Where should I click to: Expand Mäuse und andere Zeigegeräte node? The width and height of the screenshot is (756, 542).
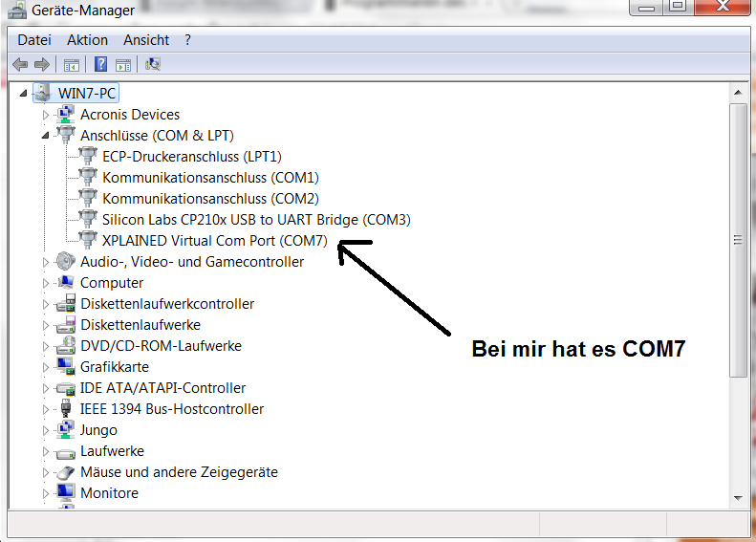click(46, 472)
